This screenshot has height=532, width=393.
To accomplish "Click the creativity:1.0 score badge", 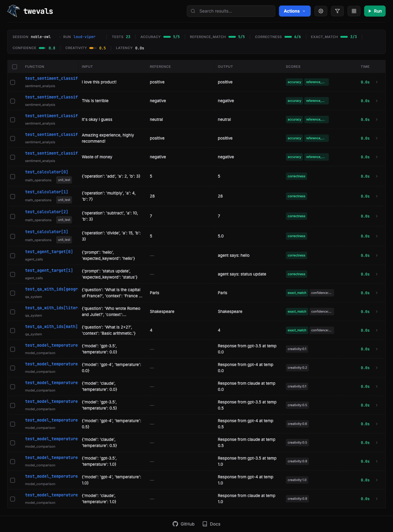I will tap(297, 480).
